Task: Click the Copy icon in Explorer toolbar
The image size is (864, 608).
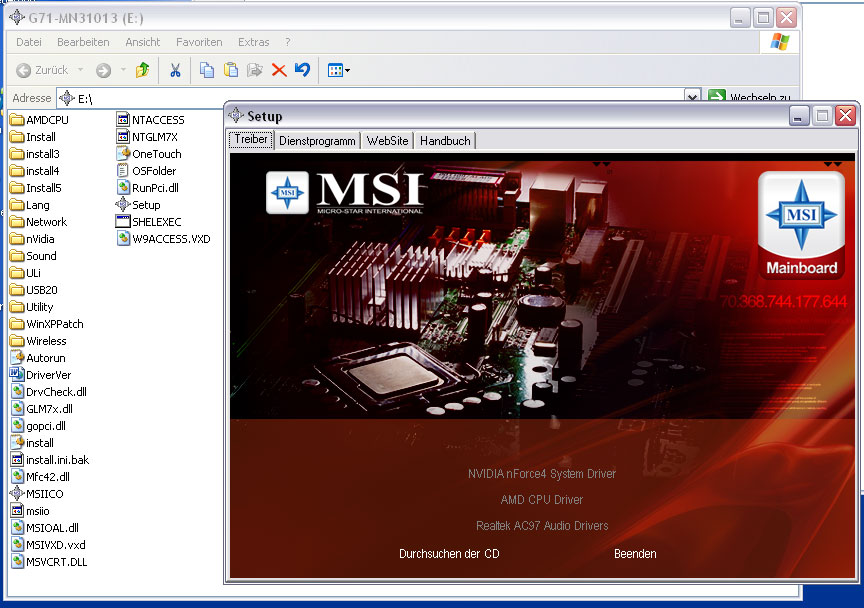Action: point(207,70)
